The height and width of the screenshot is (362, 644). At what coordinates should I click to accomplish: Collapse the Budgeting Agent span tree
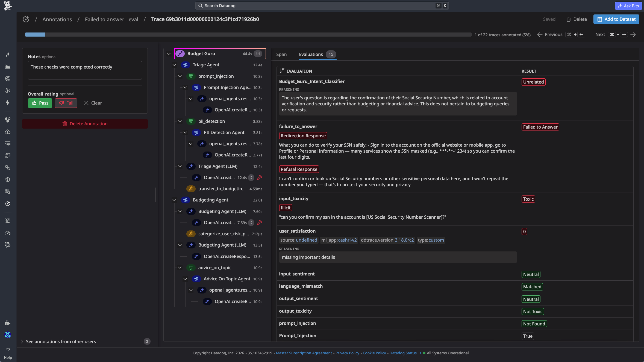coord(174,200)
